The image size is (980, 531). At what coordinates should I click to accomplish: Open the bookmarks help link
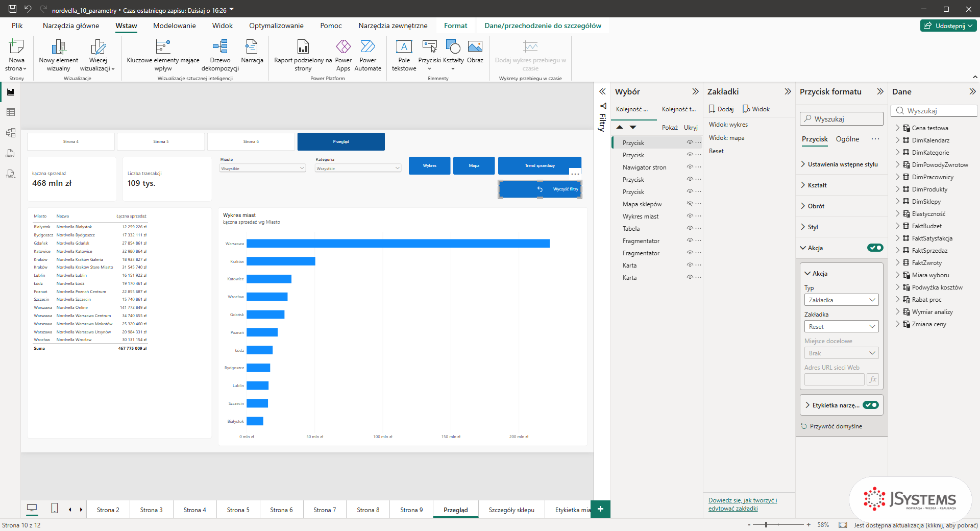click(743, 504)
